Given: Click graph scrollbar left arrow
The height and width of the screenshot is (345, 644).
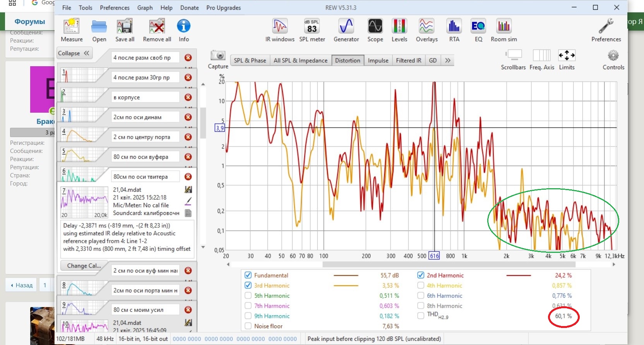Looking at the screenshot, I should [x=228, y=264].
